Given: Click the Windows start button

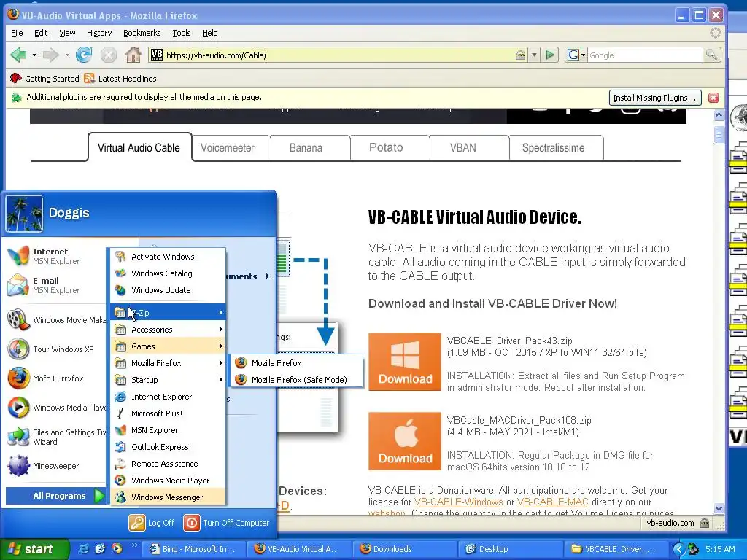Looking at the screenshot, I should (34, 549).
